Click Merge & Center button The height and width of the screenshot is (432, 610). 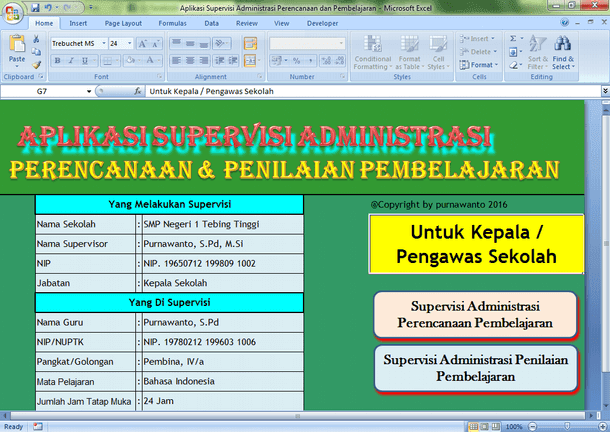249,60
